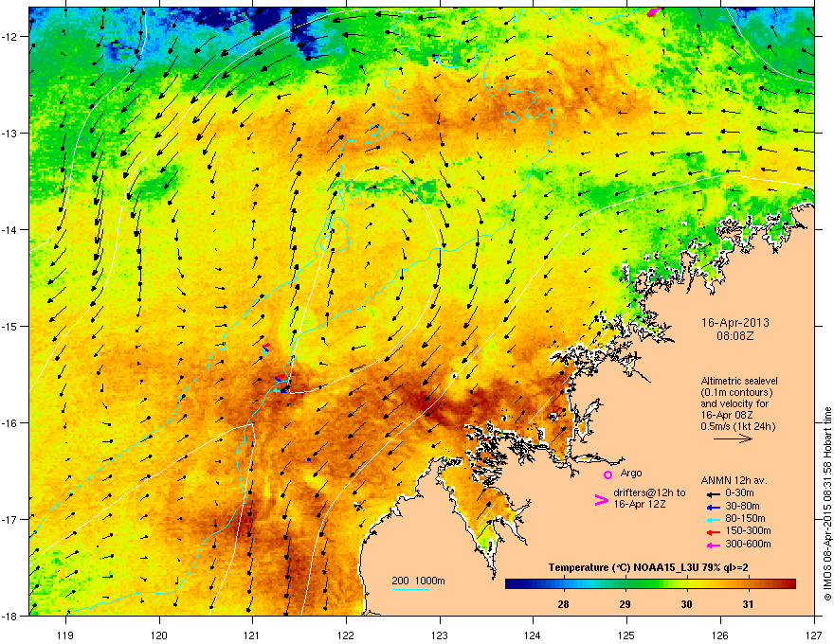The width and height of the screenshot is (834, 644).
Task: Click the cyan 200 1000m isobath legend line
Action: (411, 589)
